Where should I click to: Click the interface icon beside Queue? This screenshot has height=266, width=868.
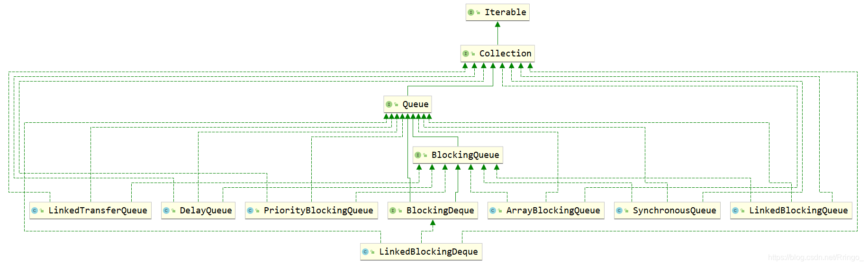389,104
